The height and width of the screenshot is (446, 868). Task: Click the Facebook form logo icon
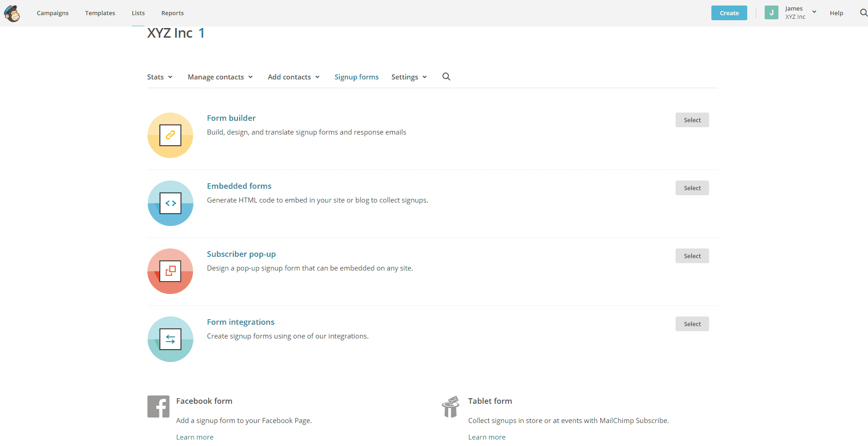[x=158, y=406]
